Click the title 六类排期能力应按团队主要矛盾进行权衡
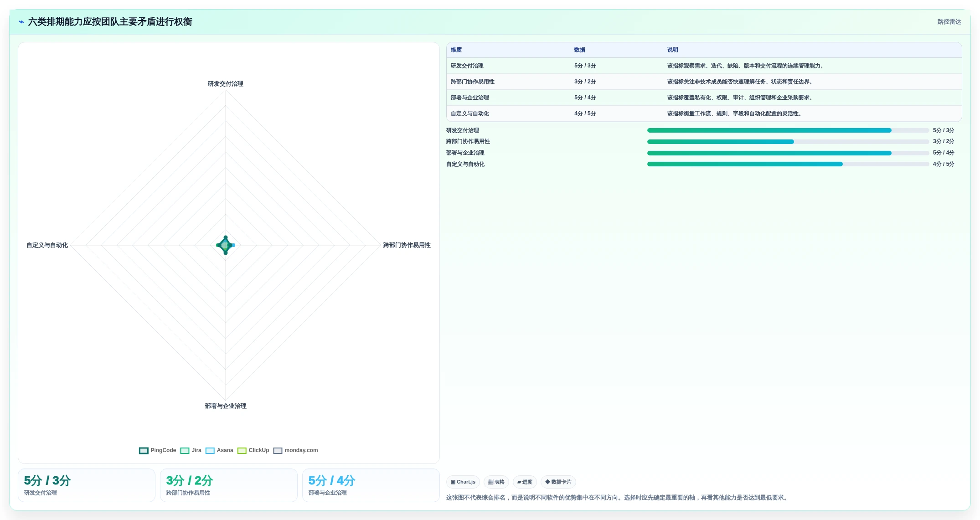This screenshot has width=980, height=520. point(110,22)
